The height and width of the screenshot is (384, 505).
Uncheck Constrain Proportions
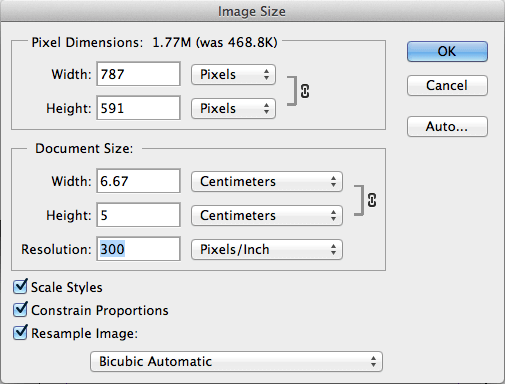20,310
